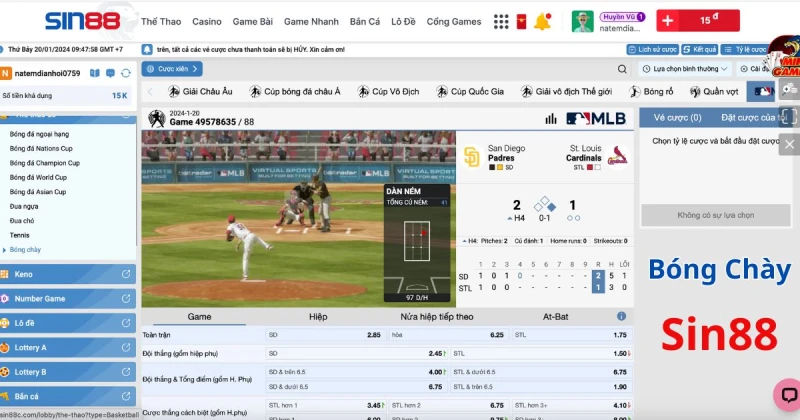The width and height of the screenshot is (800, 420).
Task: Open Cổng Games menu
Action: [x=454, y=21]
